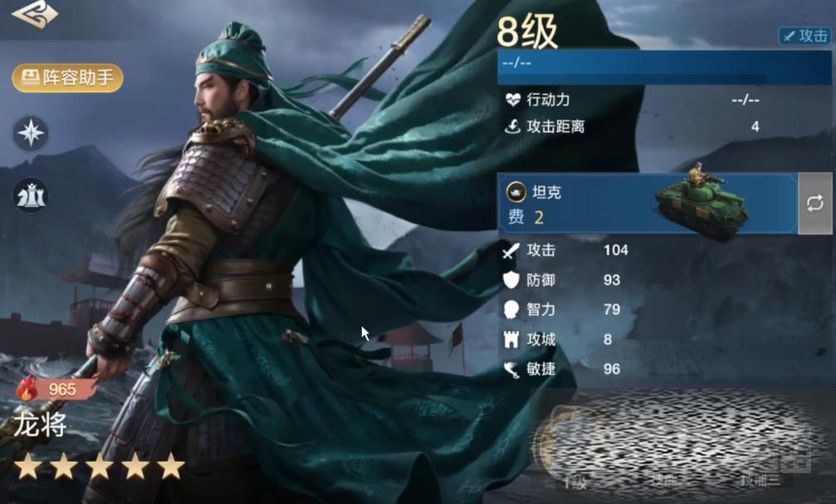Tap the 攻击距离 range icon
The height and width of the screenshot is (504, 836).
512,126
